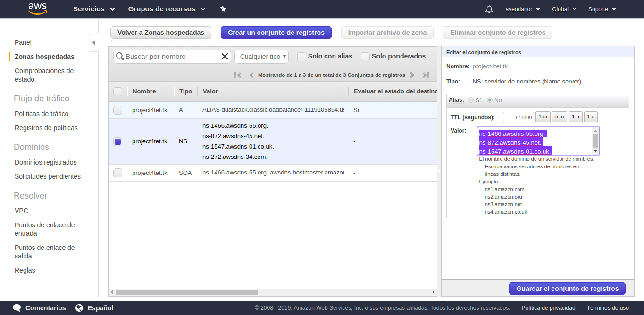Click Importar archivo de zona button

[387, 33]
